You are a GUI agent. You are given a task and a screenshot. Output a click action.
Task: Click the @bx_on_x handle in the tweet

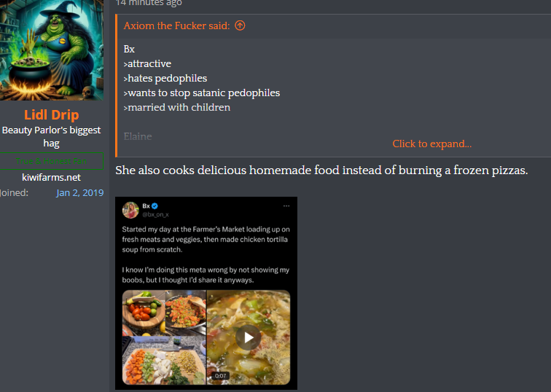tap(155, 214)
